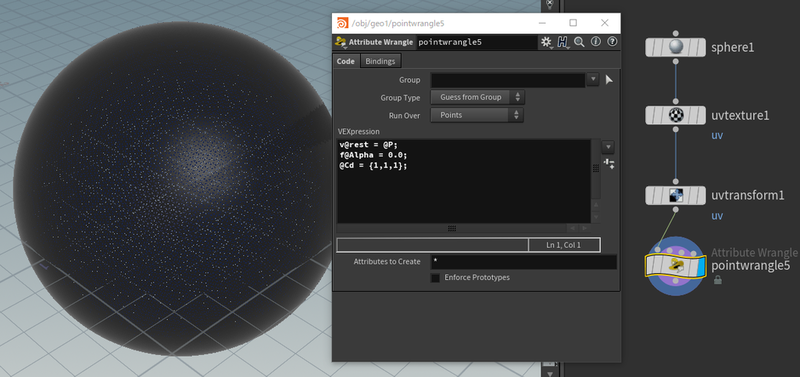Click the group selection arrow icon
This screenshot has width=800, height=377.
click(609, 80)
